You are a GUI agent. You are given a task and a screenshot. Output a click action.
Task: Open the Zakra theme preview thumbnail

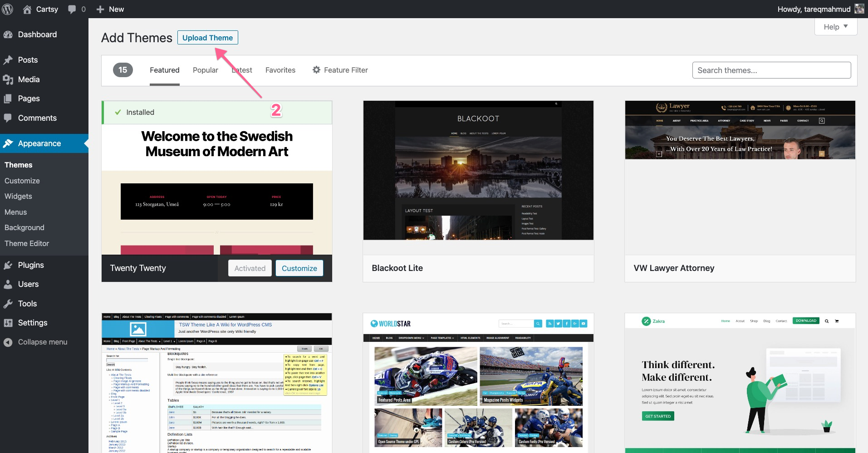pos(740,383)
